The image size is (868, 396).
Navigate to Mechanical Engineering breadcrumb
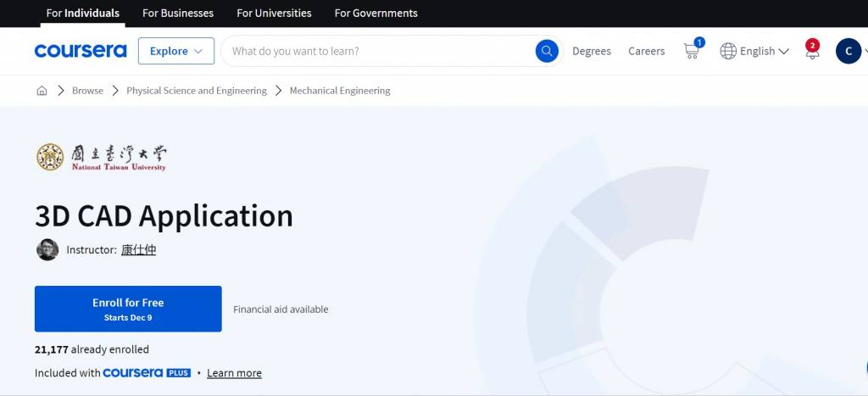pyautogui.click(x=340, y=91)
